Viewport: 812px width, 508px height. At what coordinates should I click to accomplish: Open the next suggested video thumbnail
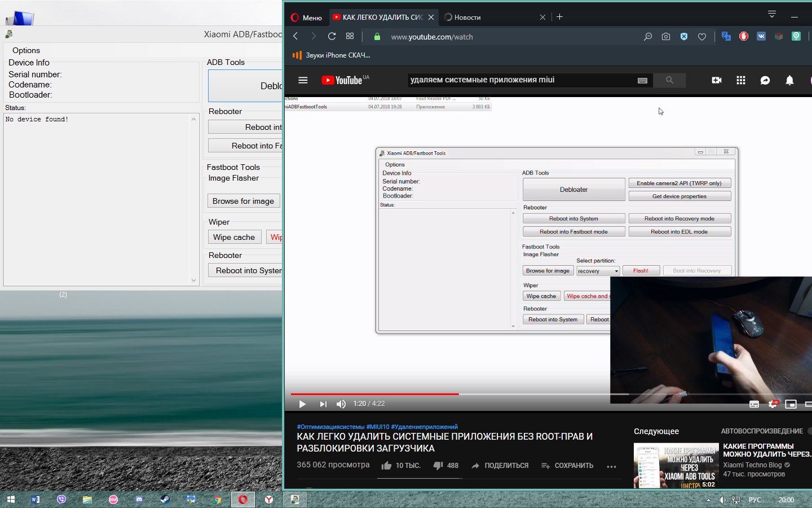click(x=676, y=466)
